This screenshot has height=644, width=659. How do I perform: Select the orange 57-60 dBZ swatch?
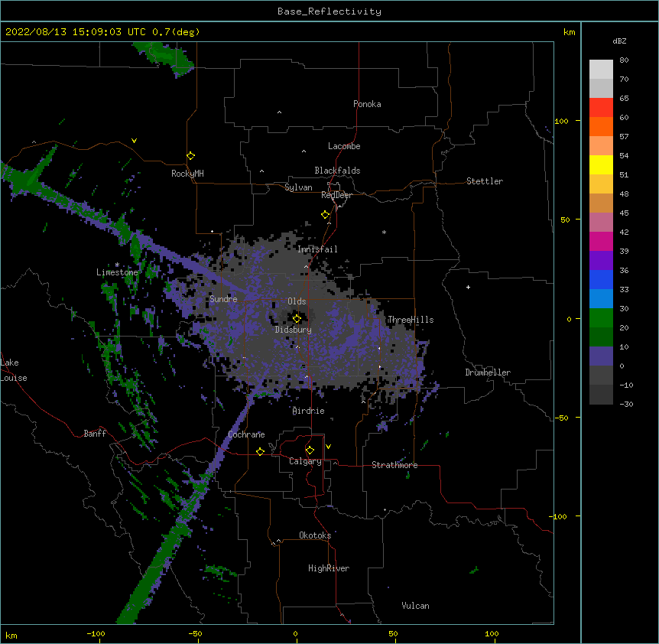pos(601,127)
